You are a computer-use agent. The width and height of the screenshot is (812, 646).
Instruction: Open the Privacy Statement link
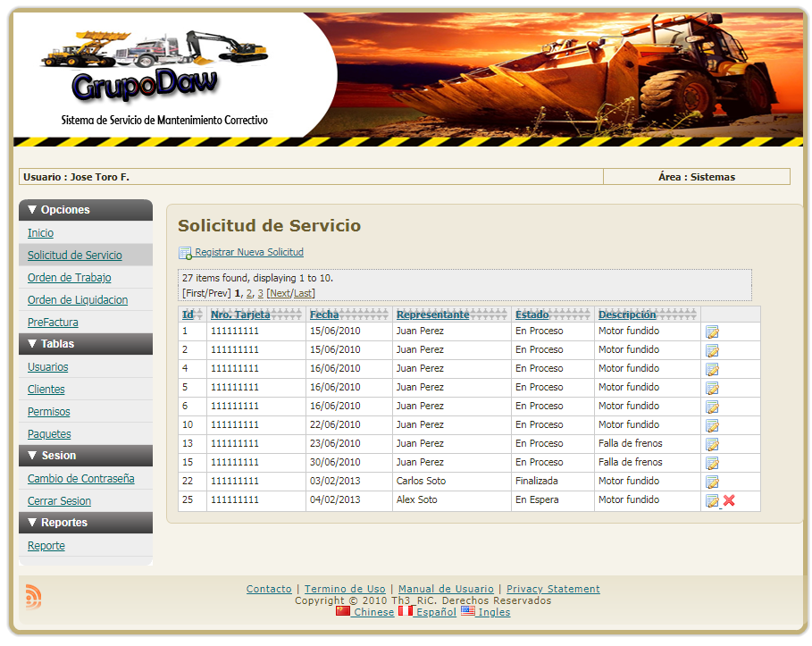(x=553, y=589)
